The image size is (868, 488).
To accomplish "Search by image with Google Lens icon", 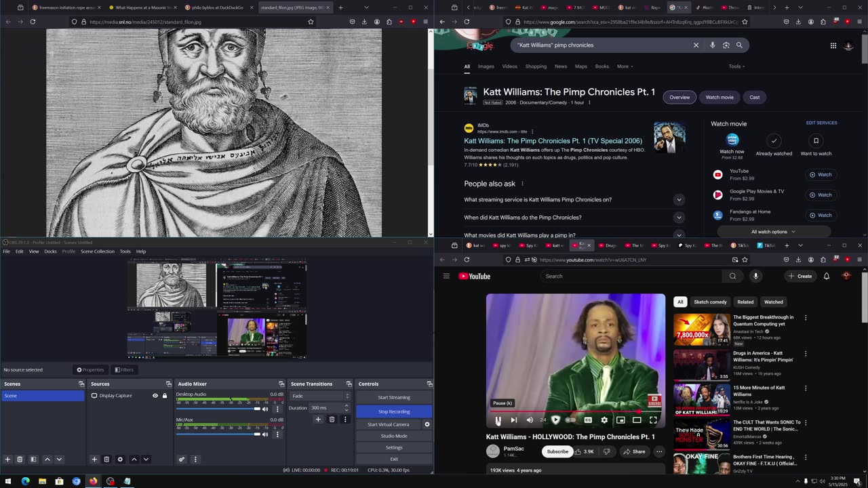I will point(726,45).
